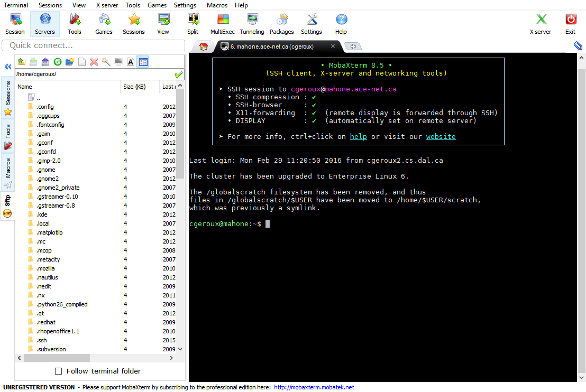Screen dimensions: 586x392
Task: Create a new blank file in SFTP
Action: pos(82,62)
